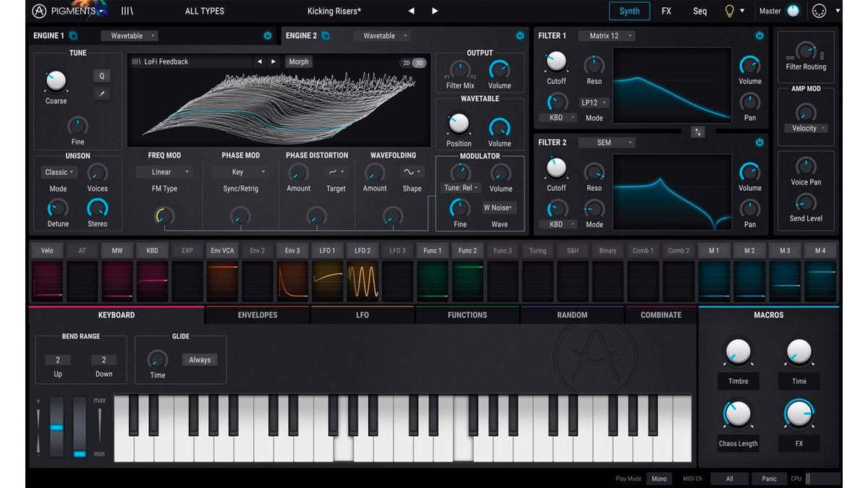This screenshot has width=868, height=488.
Task: Switch to the Seq tab
Action: [699, 11]
